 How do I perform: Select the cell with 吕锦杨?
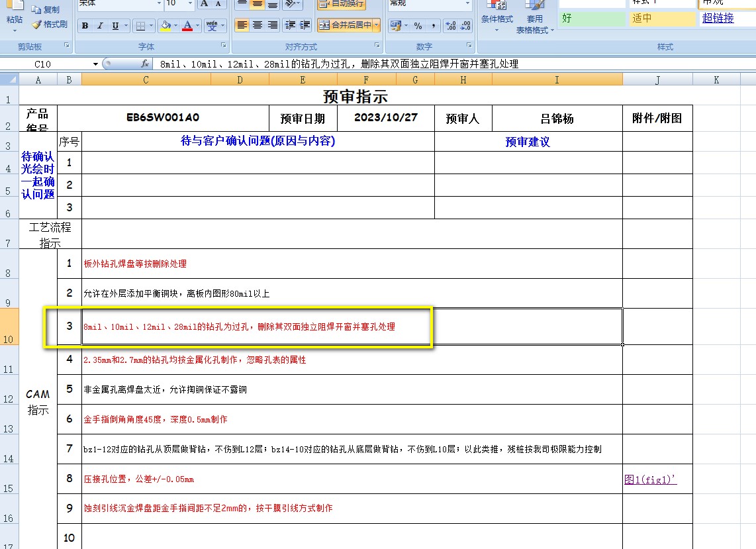pos(557,118)
